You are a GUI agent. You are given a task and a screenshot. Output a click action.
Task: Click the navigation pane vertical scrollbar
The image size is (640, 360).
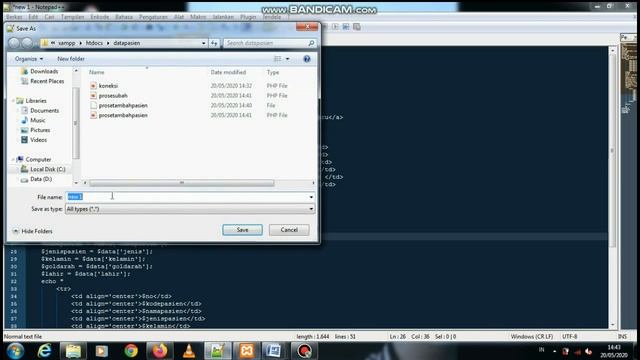pyautogui.click(x=76, y=122)
